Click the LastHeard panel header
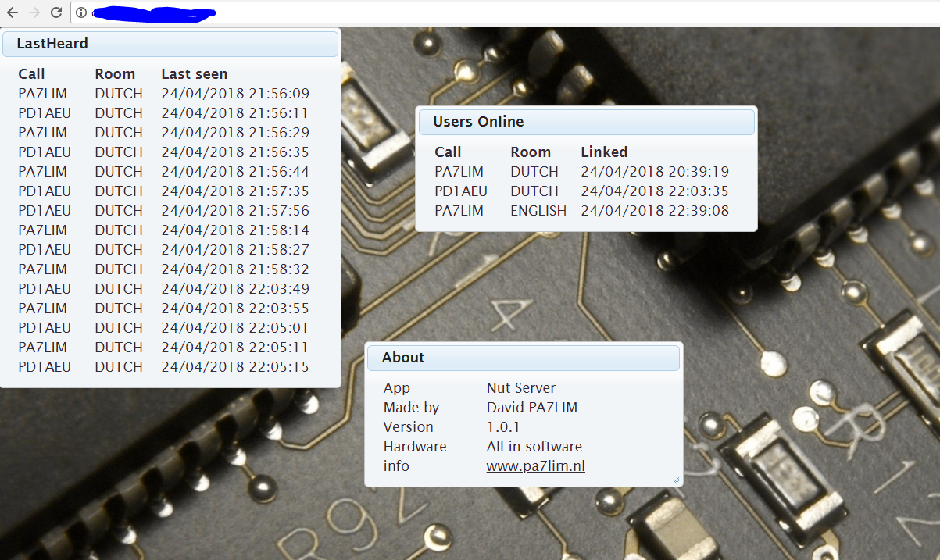The width and height of the screenshot is (940, 560). (x=170, y=44)
